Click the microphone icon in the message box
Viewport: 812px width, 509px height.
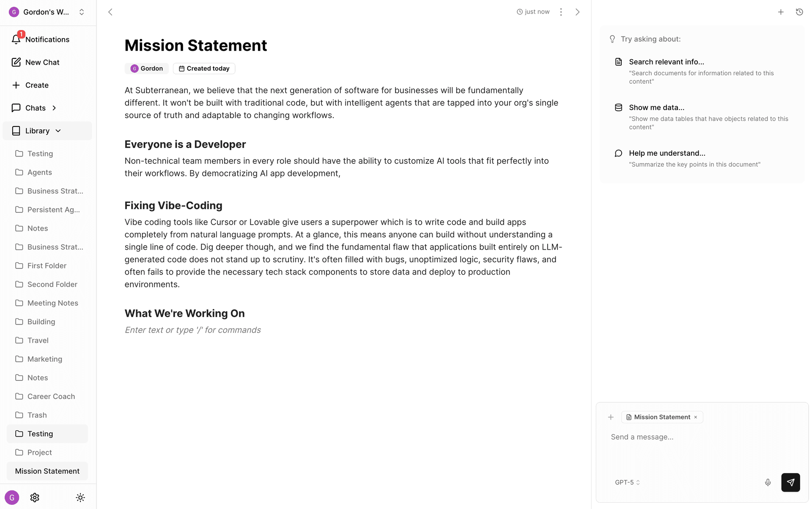pyautogui.click(x=768, y=482)
